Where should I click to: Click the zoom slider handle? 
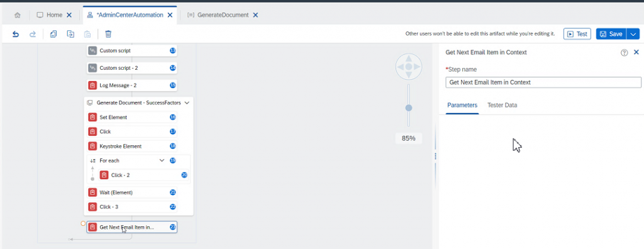(x=409, y=108)
